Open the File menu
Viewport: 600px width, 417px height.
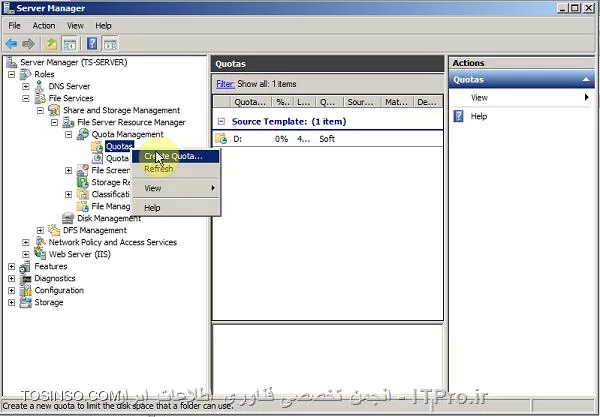(x=15, y=26)
